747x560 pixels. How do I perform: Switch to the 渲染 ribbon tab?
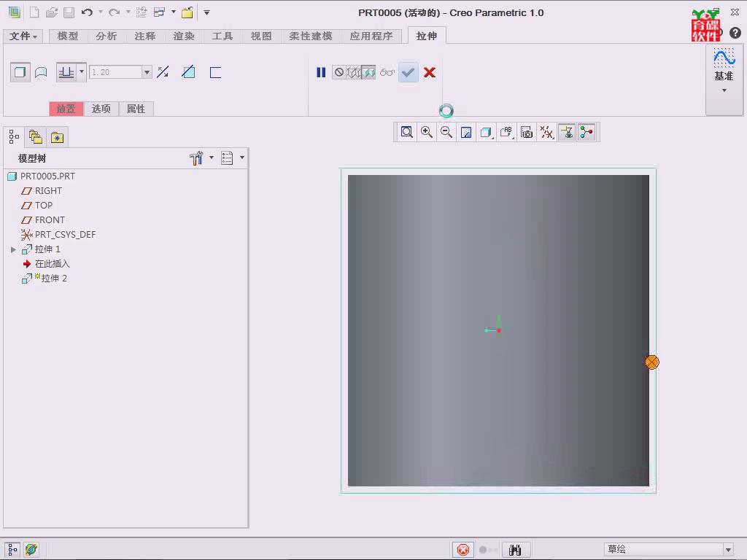[184, 36]
